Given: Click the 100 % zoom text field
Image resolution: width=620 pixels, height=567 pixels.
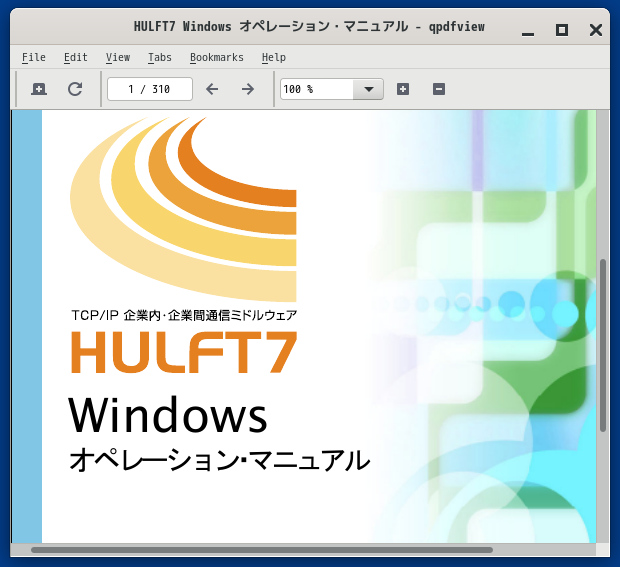Looking at the screenshot, I should click(x=317, y=89).
